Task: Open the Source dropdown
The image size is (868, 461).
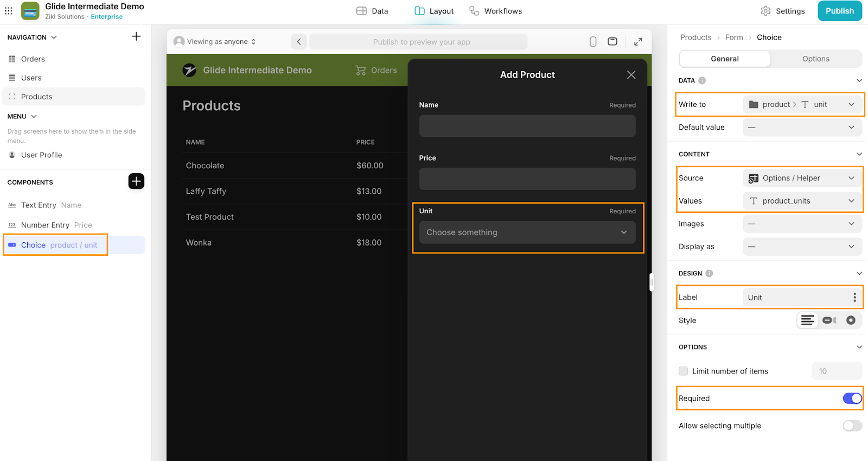Action: tap(802, 178)
